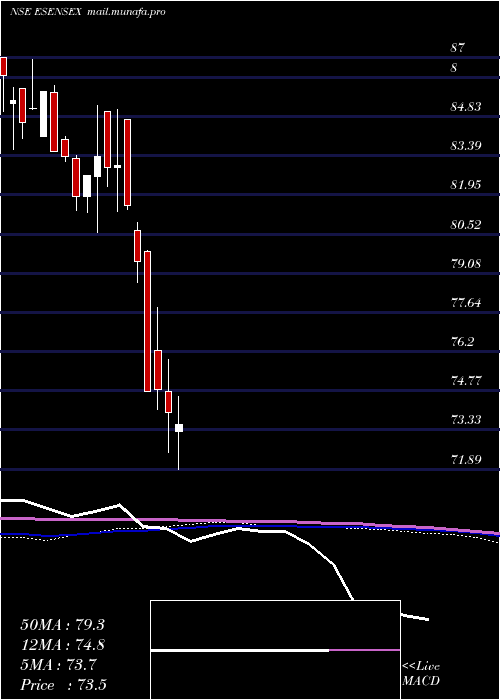500x700 pixels.
Task: Click the 73.33 price level label
Action: [466, 420]
